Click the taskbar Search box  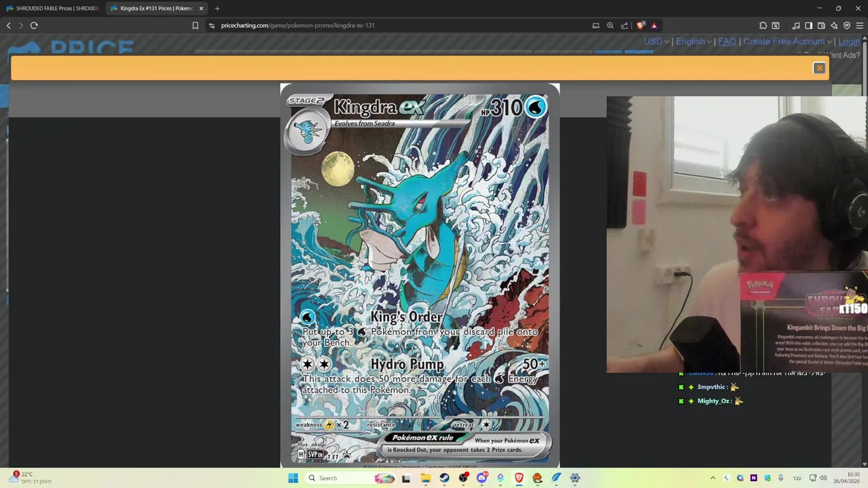pyautogui.click(x=351, y=479)
